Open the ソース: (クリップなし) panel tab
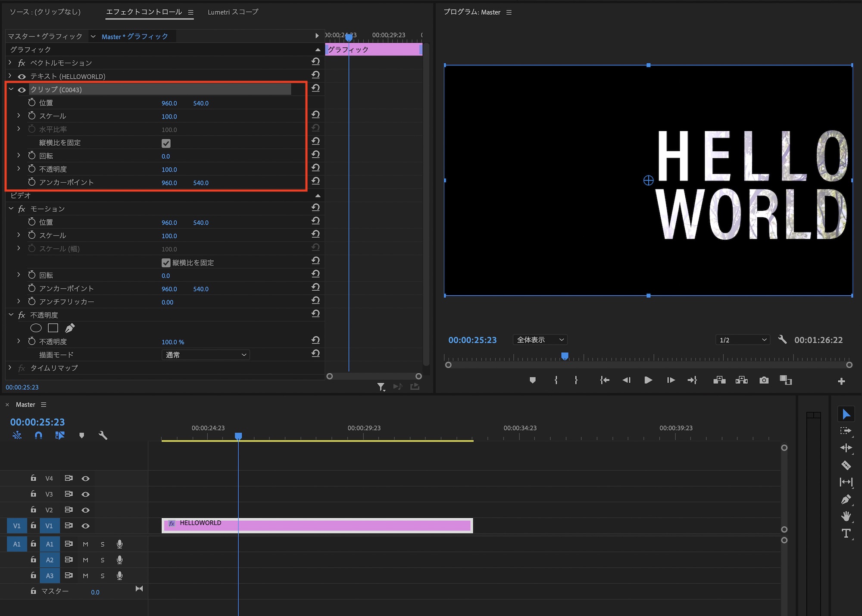 pyautogui.click(x=45, y=12)
